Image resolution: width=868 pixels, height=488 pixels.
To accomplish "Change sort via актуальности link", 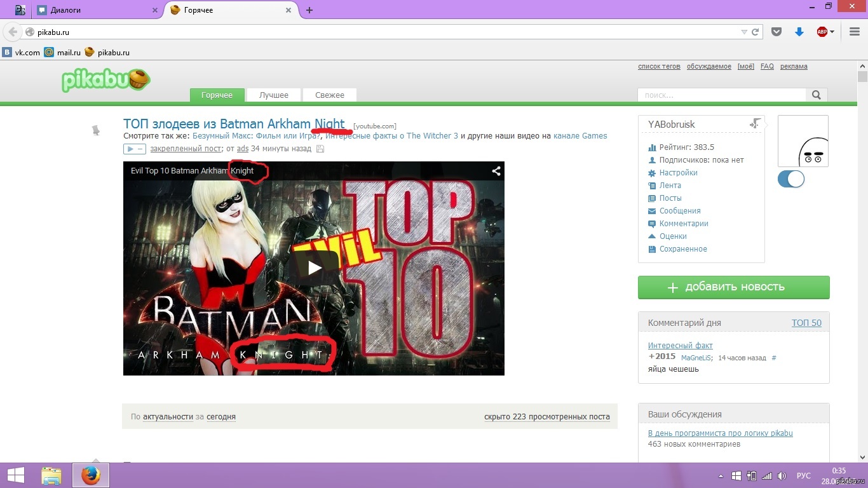I will pos(168,417).
